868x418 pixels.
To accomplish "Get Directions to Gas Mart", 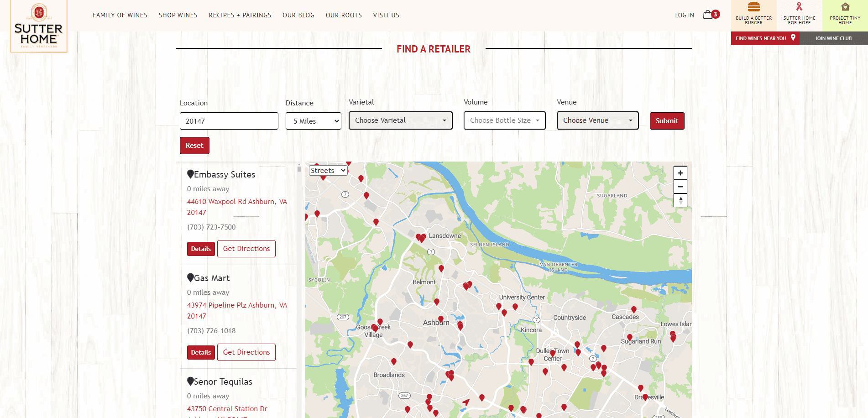I will point(246,352).
